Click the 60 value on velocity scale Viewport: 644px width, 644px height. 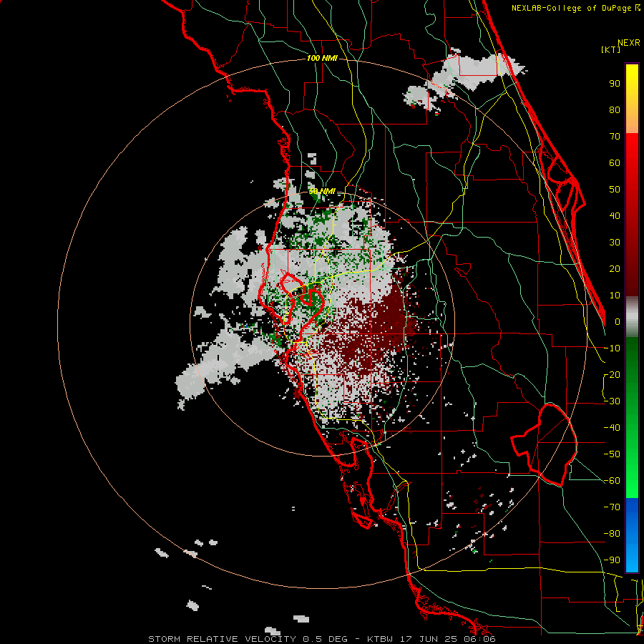pos(615,162)
